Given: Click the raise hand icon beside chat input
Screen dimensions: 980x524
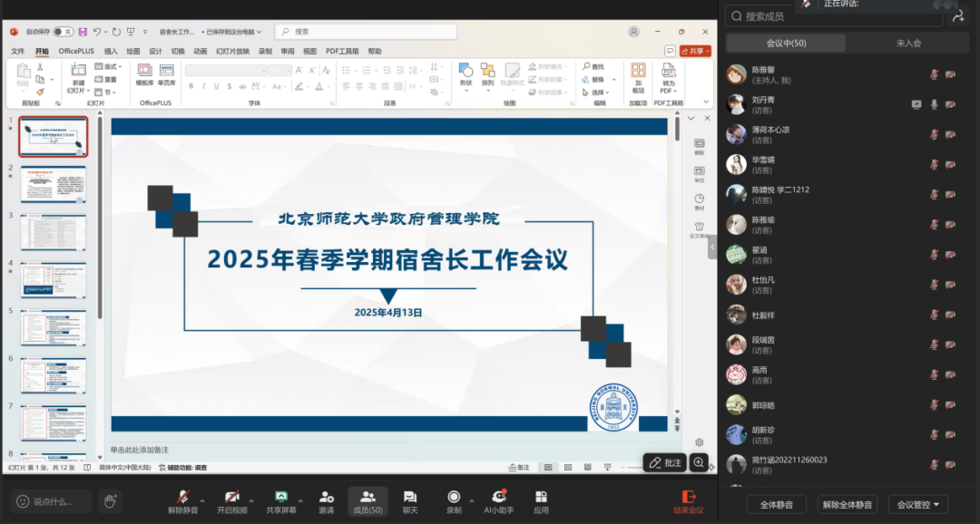Looking at the screenshot, I should (x=110, y=500).
